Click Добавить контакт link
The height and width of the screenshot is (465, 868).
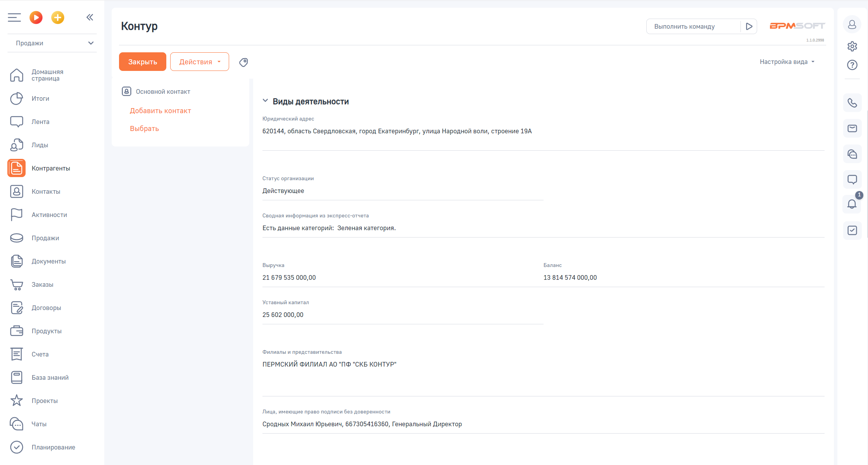[x=160, y=111]
